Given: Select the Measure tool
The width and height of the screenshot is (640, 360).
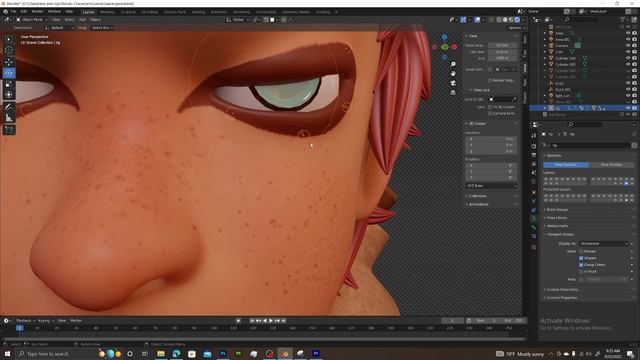Looking at the screenshot, I should tap(9, 118).
